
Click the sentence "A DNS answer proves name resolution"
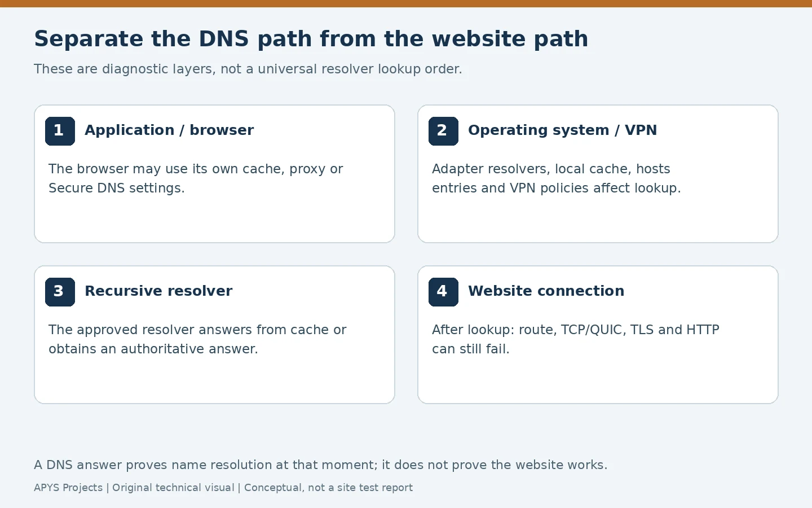tap(320, 465)
